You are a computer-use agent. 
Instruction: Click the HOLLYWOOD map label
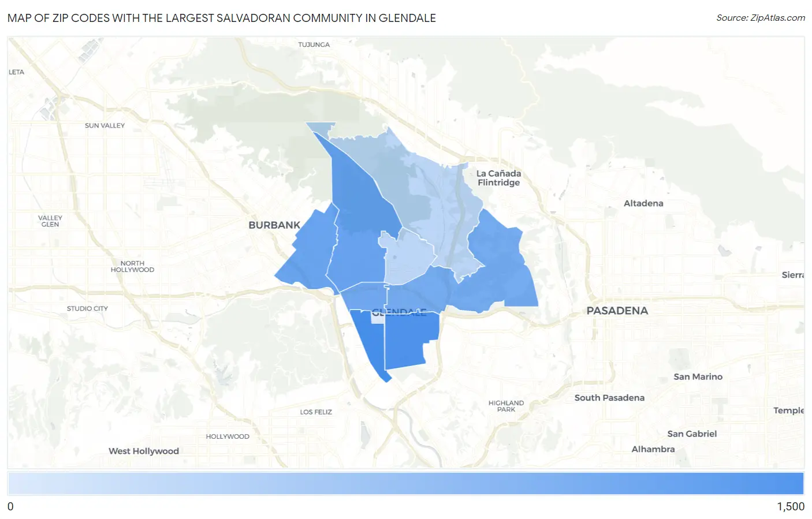coord(228,436)
